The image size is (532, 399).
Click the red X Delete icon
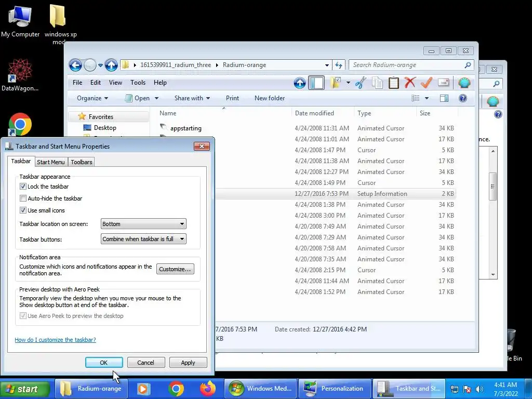click(x=410, y=83)
